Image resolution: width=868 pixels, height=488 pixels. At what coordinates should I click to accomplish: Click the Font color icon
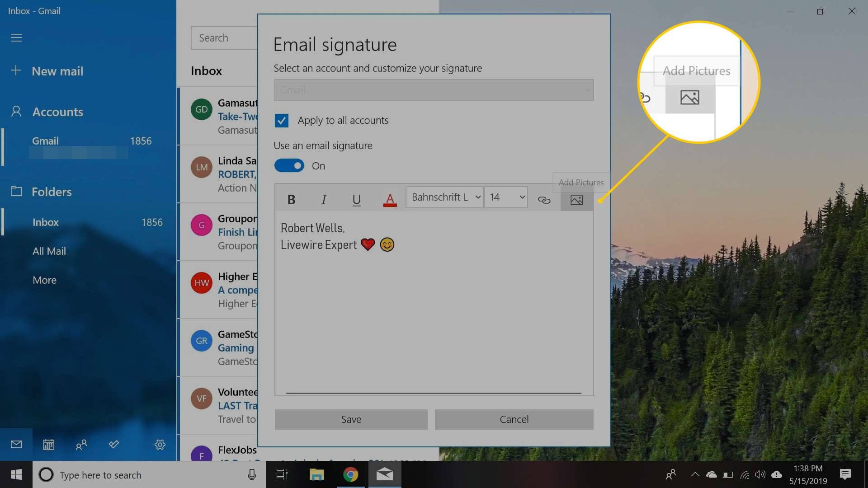389,200
